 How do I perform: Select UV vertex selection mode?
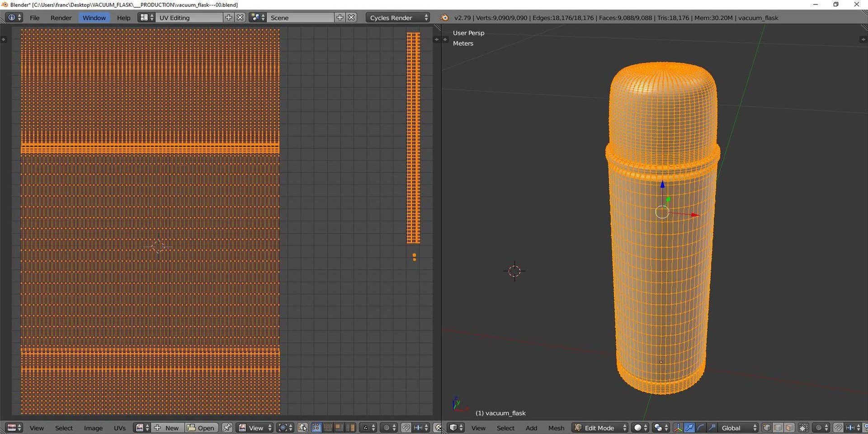(316, 428)
